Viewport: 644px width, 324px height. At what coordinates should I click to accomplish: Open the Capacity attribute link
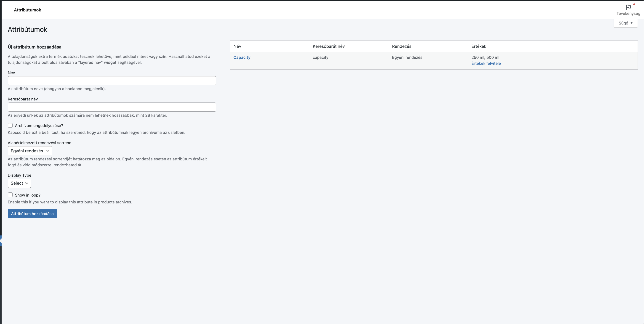[x=242, y=57]
